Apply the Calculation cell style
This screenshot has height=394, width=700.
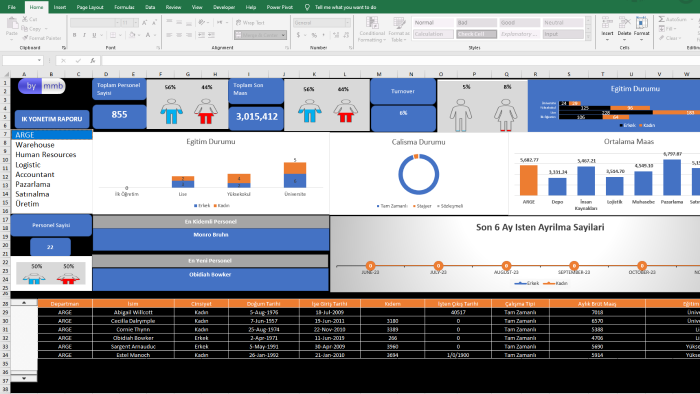(x=433, y=34)
